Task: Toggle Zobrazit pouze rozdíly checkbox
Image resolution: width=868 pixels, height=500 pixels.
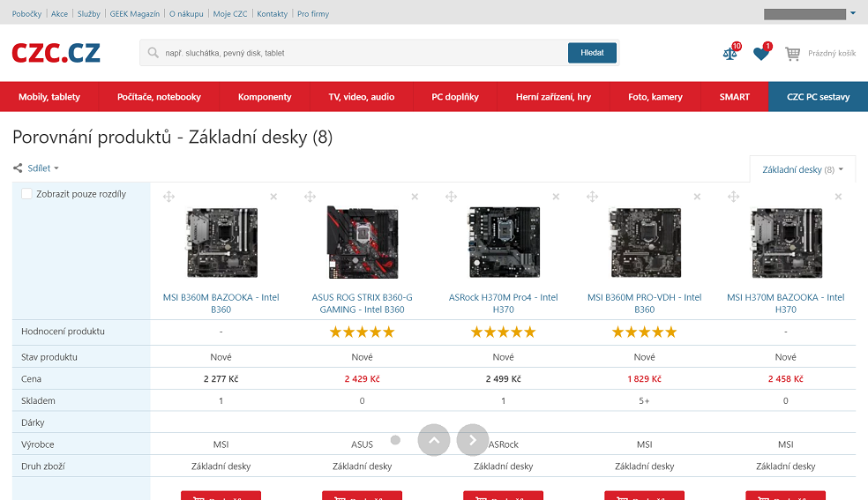Action: [x=26, y=194]
